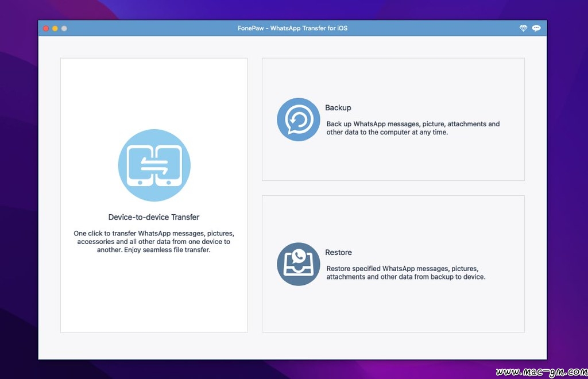Image resolution: width=588 pixels, height=379 pixels.
Task: Open the Backup heading
Action: tap(338, 107)
